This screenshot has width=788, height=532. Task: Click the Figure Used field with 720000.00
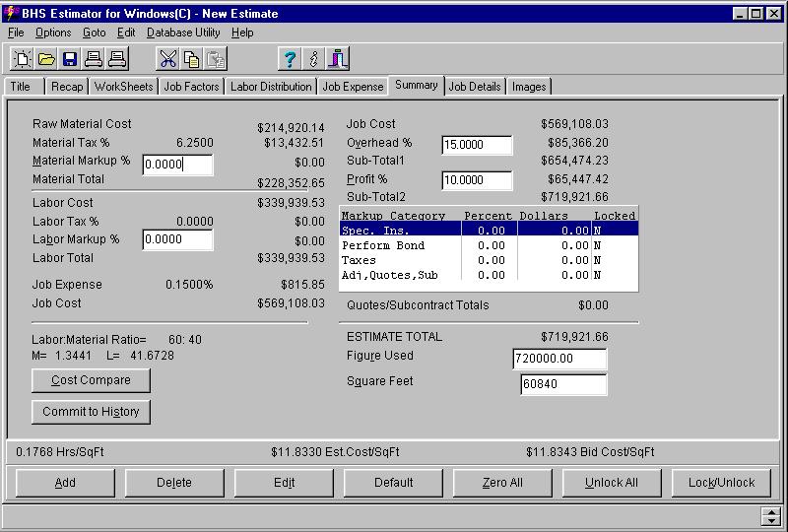tap(559, 359)
